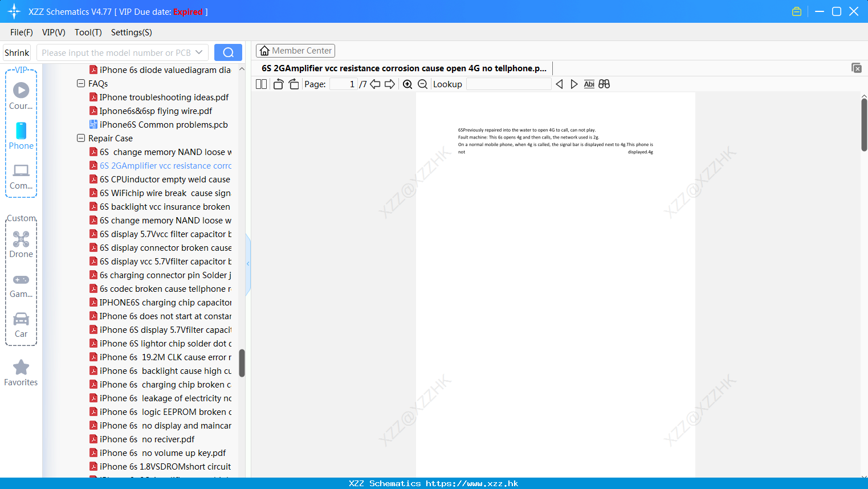The width and height of the screenshot is (868, 489).
Task: Open iPhone 6s no volume up key.pdf
Action: pyautogui.click(x=158, y=453)
